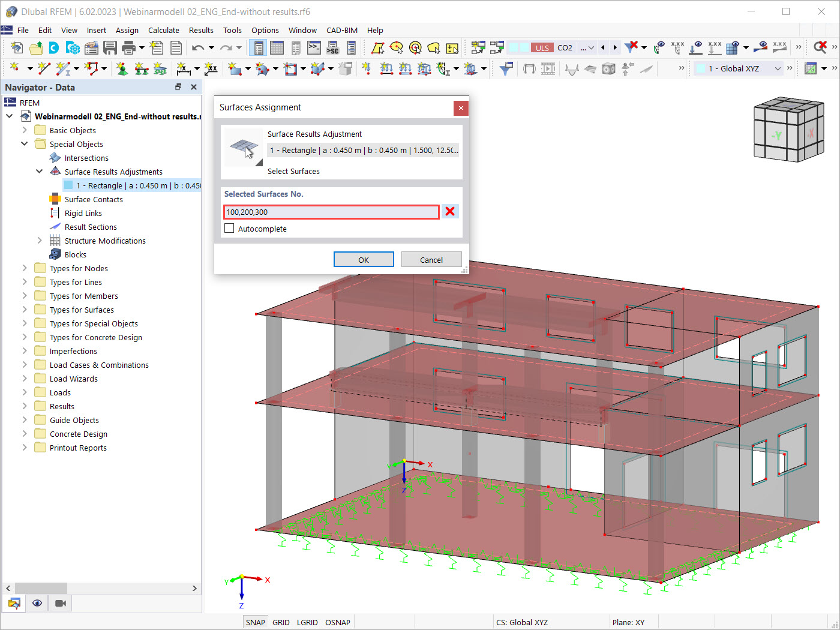Open the Results menu
This screenshot has width=840, height=630.
201,30
